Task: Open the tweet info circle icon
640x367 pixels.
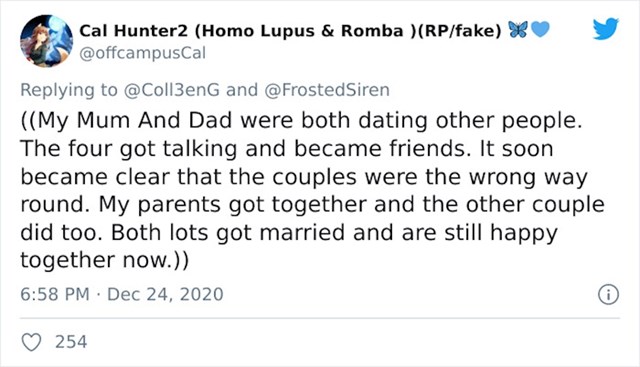Action: (x=608, y=294)
